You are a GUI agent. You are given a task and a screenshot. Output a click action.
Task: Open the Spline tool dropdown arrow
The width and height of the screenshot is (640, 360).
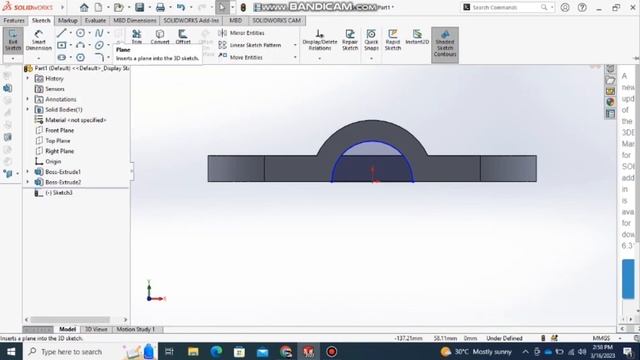(x=108, y=33)
